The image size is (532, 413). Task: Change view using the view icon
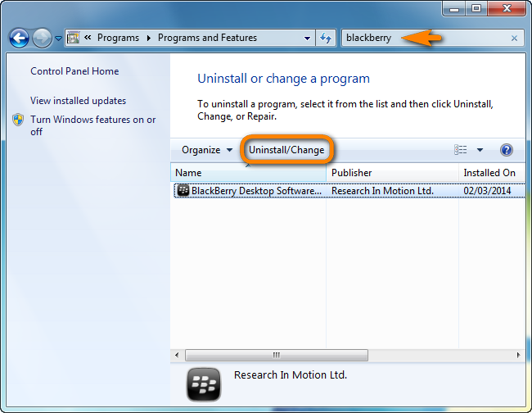461,149
